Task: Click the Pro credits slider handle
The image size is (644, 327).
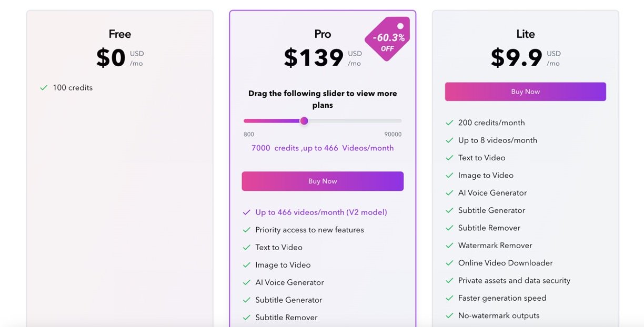Action: [304, 121]
